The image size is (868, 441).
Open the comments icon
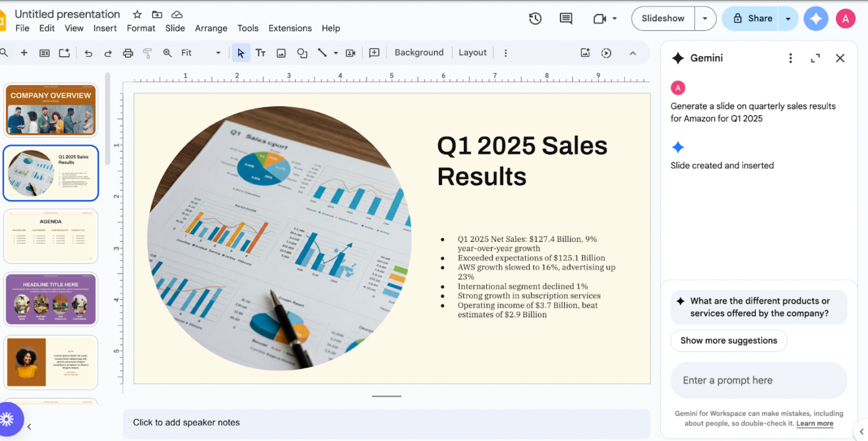coord(565,19)
